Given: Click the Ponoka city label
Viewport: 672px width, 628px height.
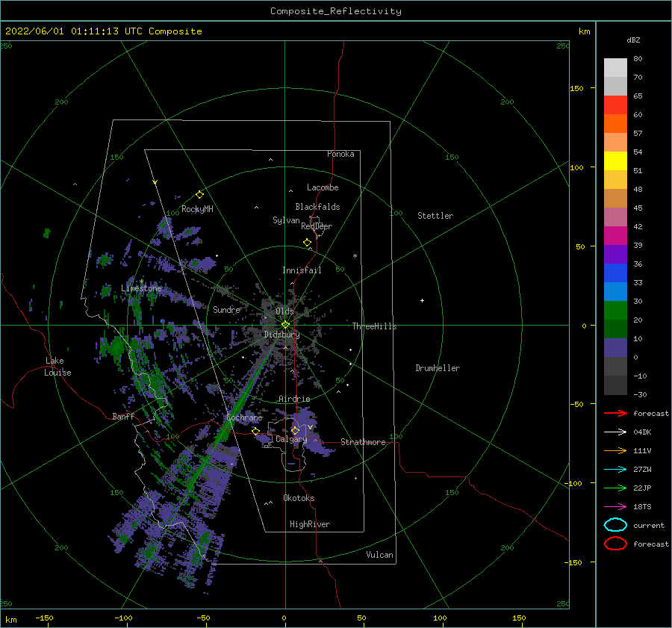Looking at the screenshot, I should coord(340,154).
